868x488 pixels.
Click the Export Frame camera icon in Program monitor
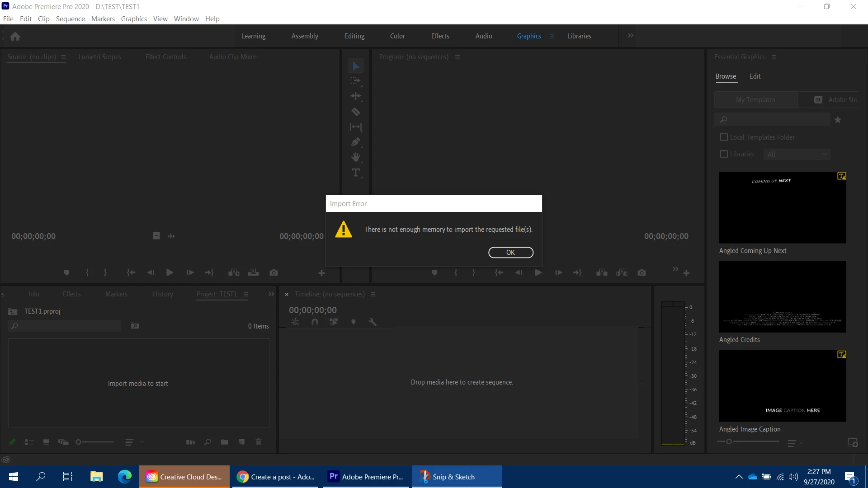642,273
